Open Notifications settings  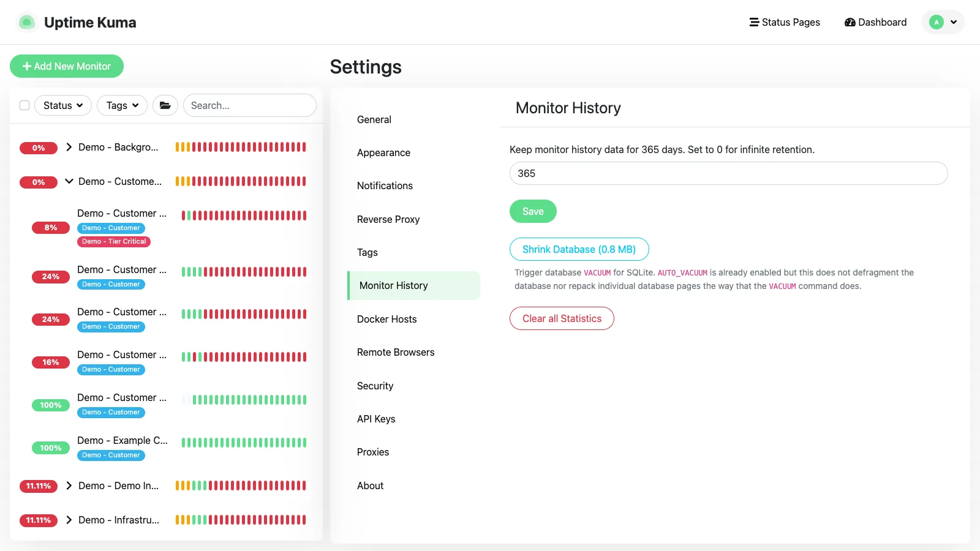pyautogui.click(x=413, y=186)
